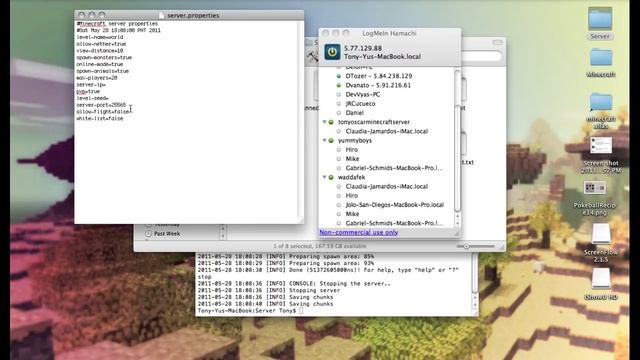The width and height of the screenshot is (640, 360).
Task: Click waddafek network status dot
Action: coord(331,178)
